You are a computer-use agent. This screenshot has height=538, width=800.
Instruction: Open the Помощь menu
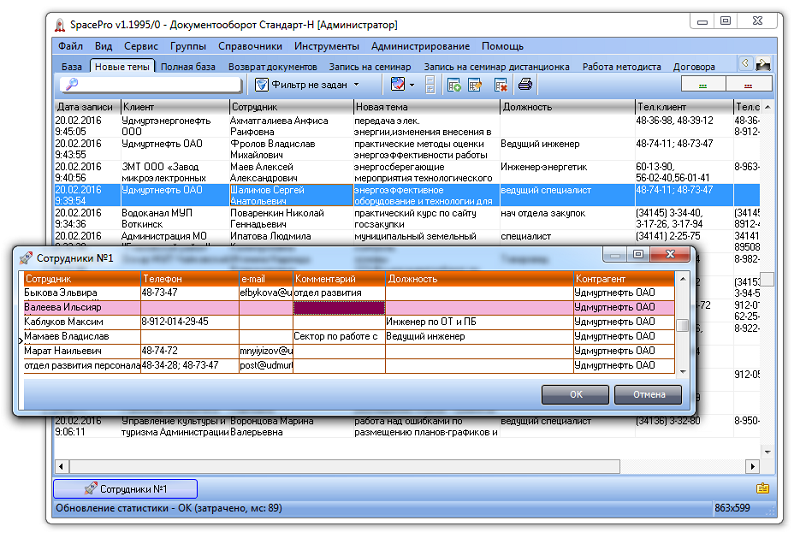click(x=503, y=46)
